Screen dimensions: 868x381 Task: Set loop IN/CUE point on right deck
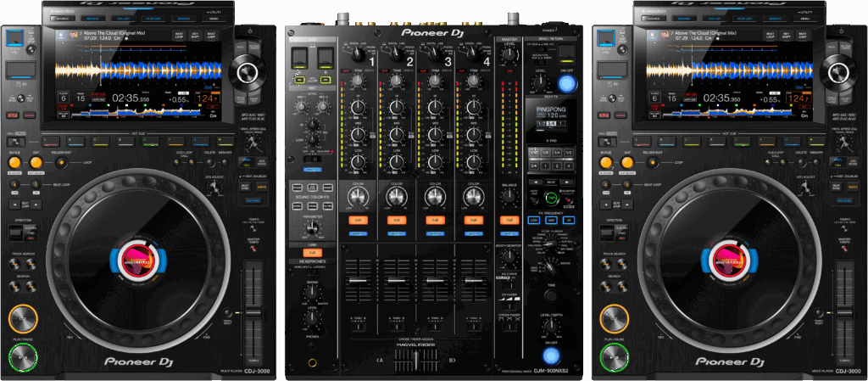[x=606, y=163]
